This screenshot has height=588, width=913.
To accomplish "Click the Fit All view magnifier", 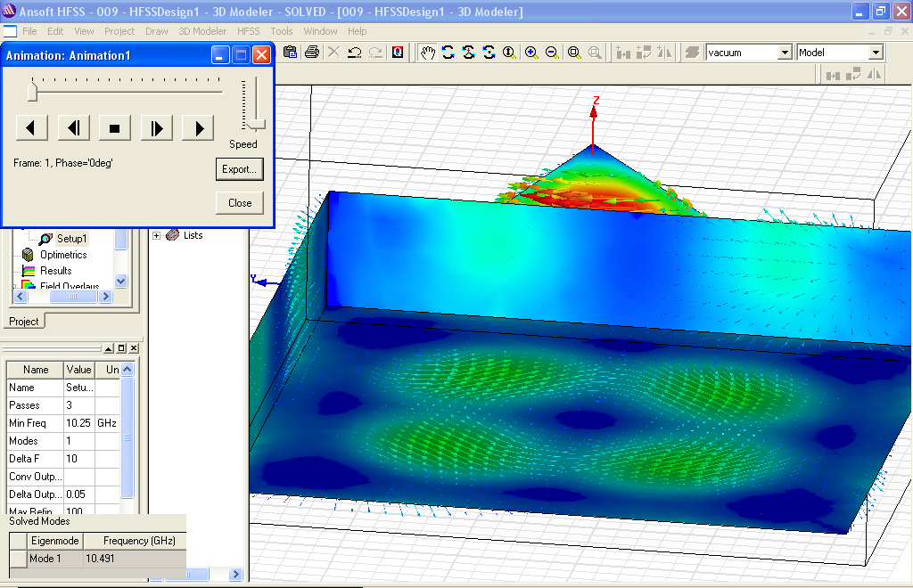I will click(x=574, y=53).
